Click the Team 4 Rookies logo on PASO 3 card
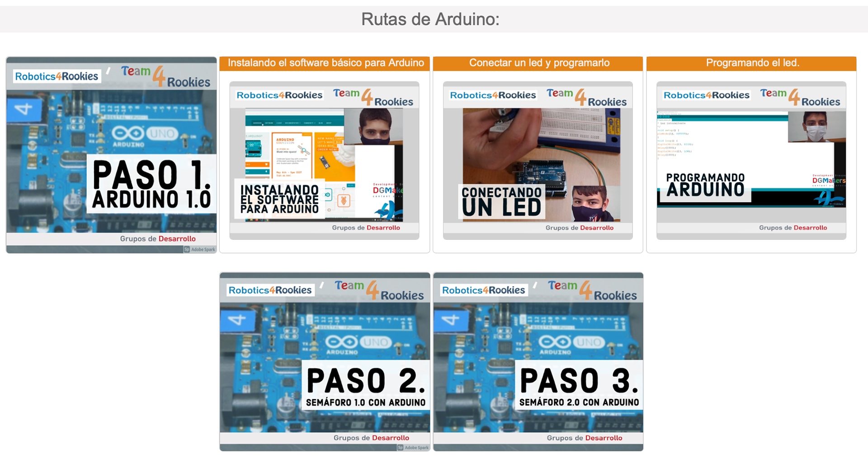 pos(592,290)
